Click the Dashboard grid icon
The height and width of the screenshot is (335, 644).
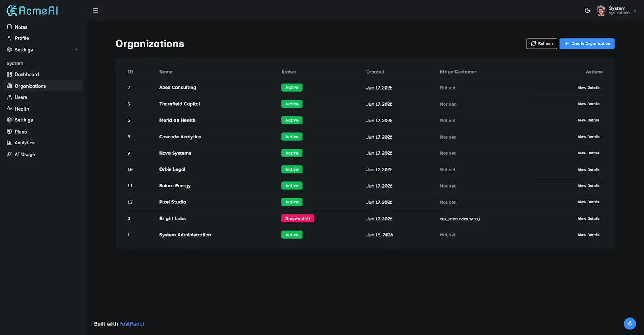[x=9, y=74]
